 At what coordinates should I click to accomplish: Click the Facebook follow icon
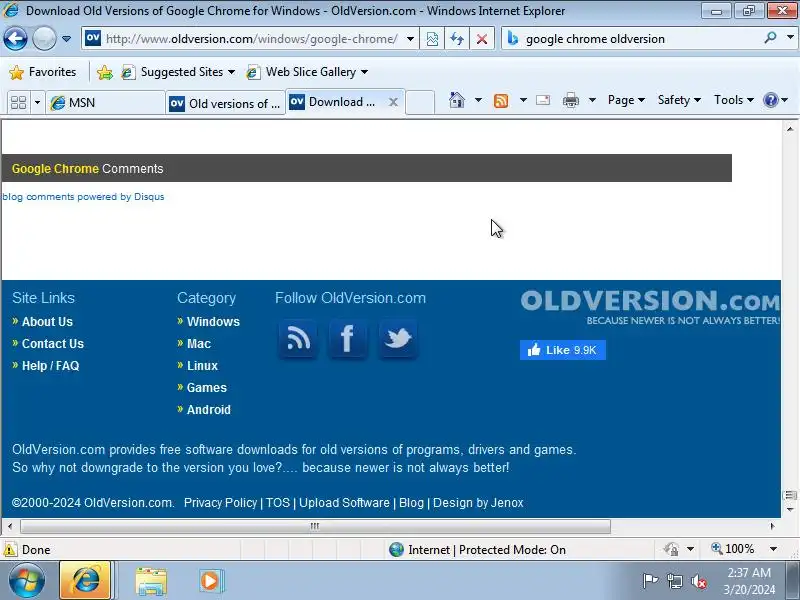coord(347,339)
